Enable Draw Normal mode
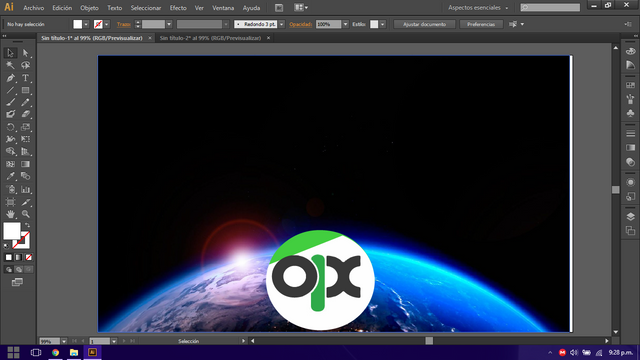This screenshot has width=640, height=360. 9,269
